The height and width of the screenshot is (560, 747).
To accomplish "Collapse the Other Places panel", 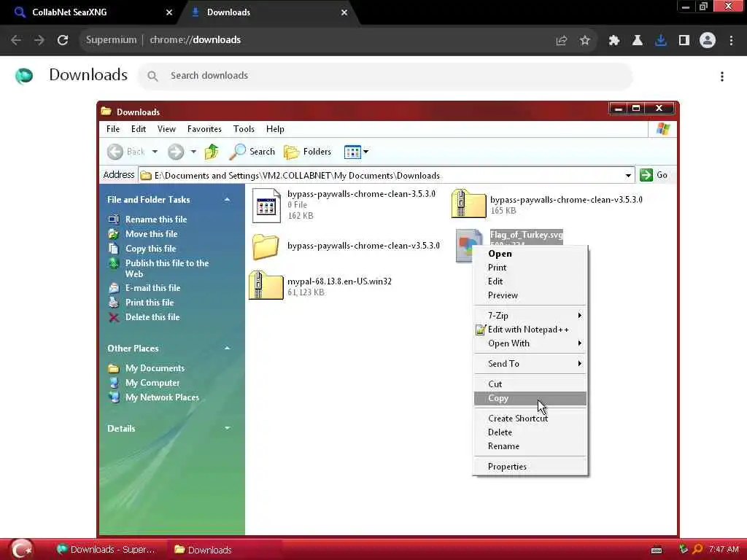I will [228, 348].
